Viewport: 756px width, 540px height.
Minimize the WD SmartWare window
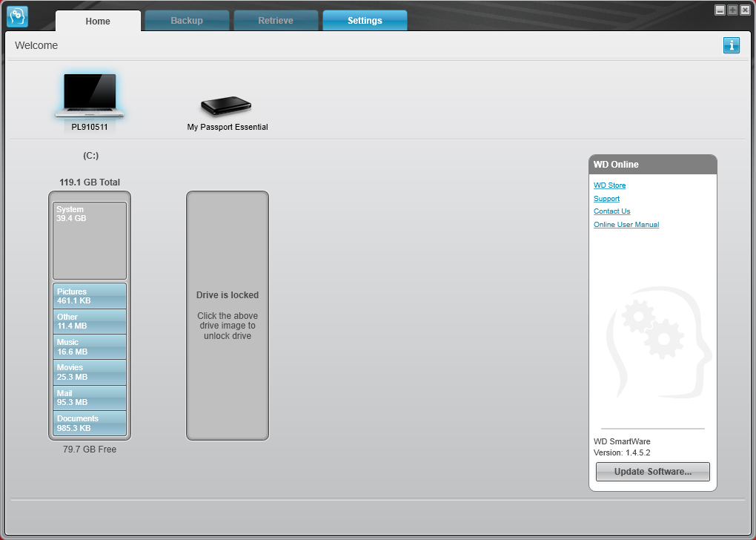720,10
